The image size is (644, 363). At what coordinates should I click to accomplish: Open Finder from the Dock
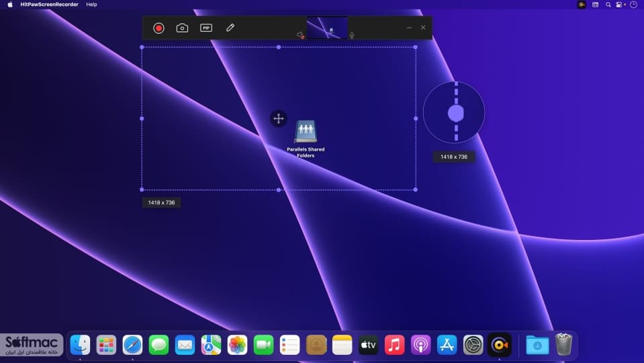(80, 344)
